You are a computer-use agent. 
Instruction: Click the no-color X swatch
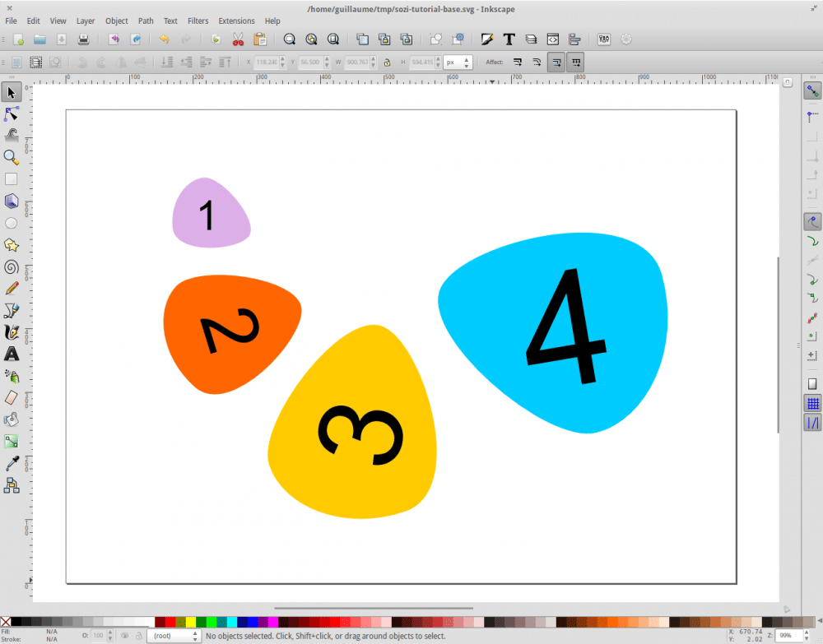tap(6, 623)
